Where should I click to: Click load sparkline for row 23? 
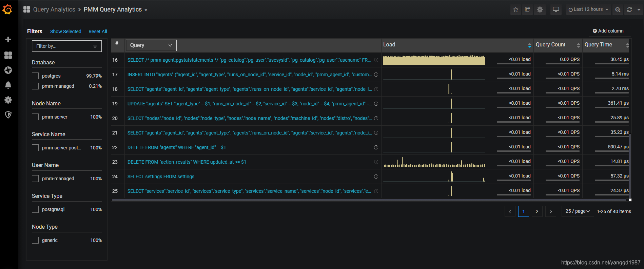coord(434,162)
